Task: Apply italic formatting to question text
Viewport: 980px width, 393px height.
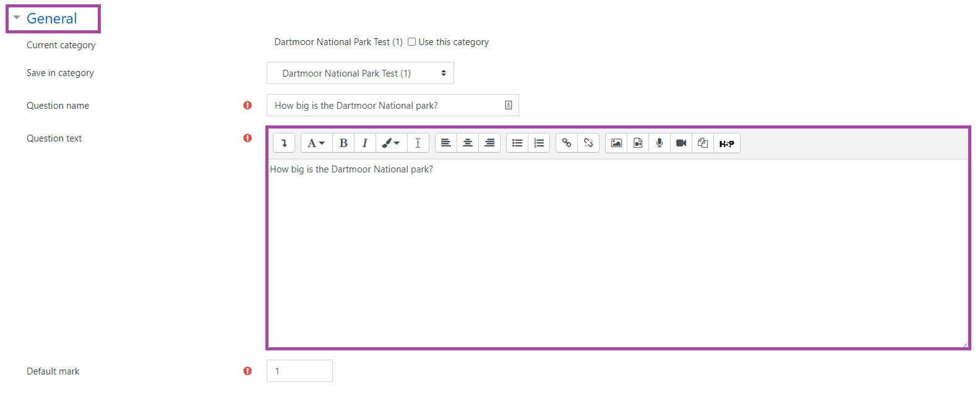Action: (365, 143)
